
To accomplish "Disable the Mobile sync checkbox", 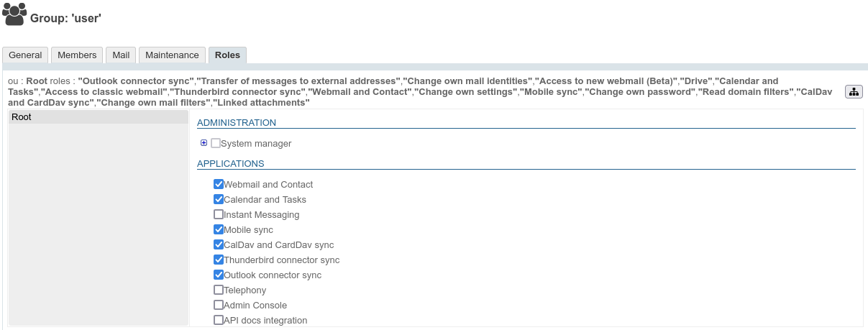I will tap(219, 229).
